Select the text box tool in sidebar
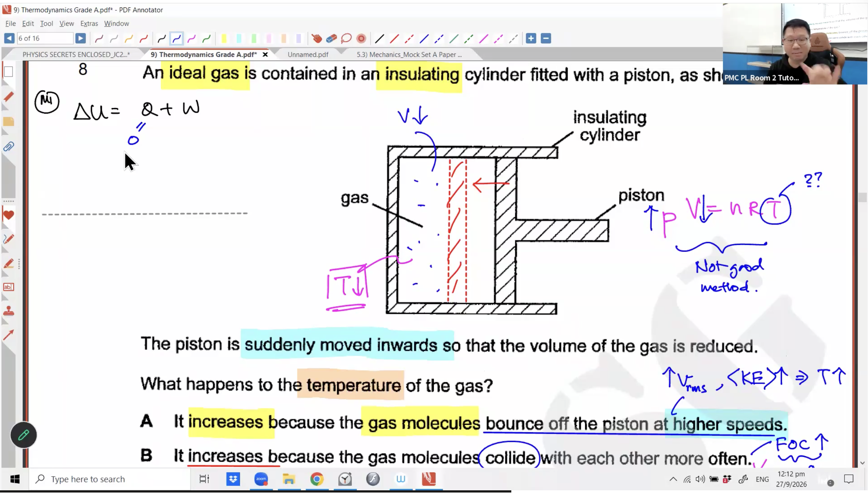Viewport: 868px width, 494px height. coord(8,287)
